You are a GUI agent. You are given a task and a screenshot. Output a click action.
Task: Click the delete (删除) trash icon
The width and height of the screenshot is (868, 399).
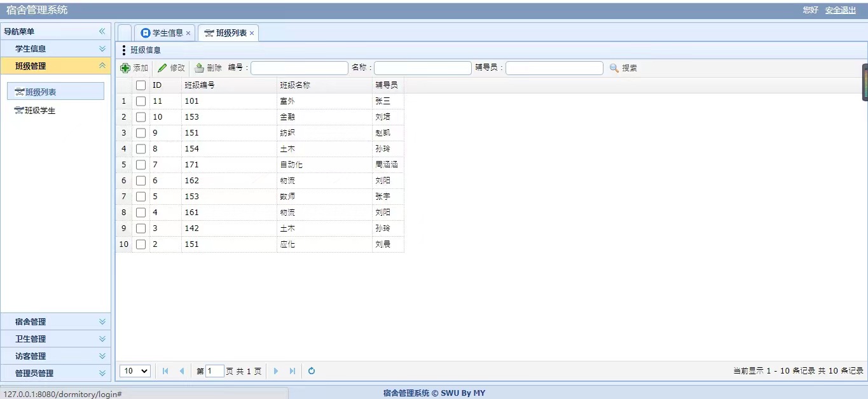[200, 68]
